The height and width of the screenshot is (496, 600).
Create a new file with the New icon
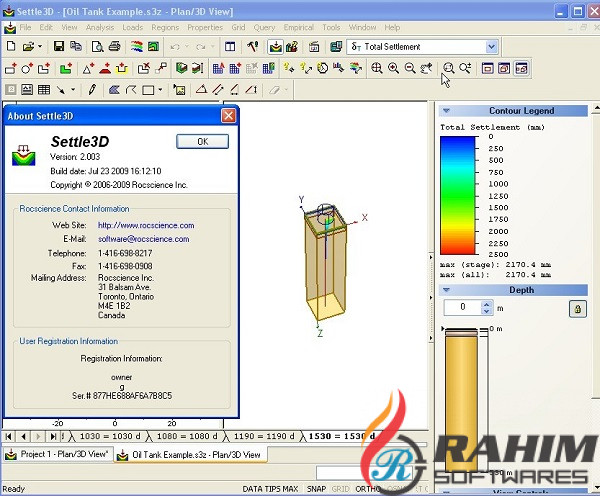11,47
